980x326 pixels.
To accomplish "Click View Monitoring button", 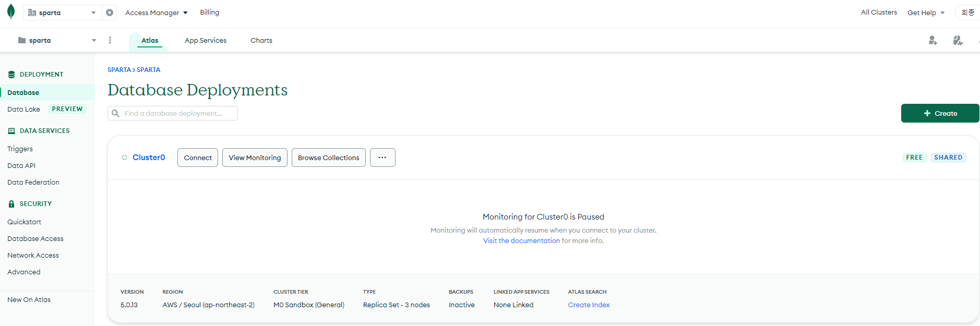I will (255, 158).
